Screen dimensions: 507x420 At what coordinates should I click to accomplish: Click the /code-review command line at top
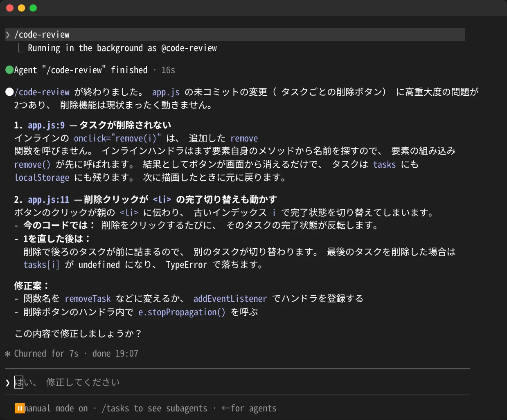pos(235,34)
